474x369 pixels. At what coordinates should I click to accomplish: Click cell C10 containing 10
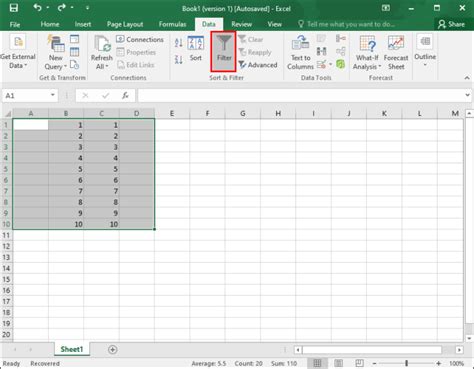click(x=101, y=224)
